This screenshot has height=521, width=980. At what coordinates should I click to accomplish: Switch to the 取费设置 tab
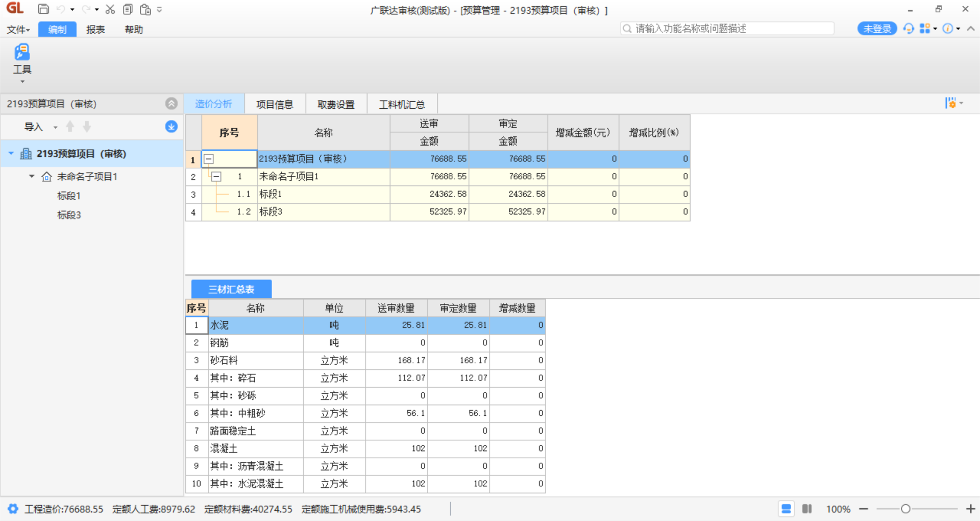(336, 104)
